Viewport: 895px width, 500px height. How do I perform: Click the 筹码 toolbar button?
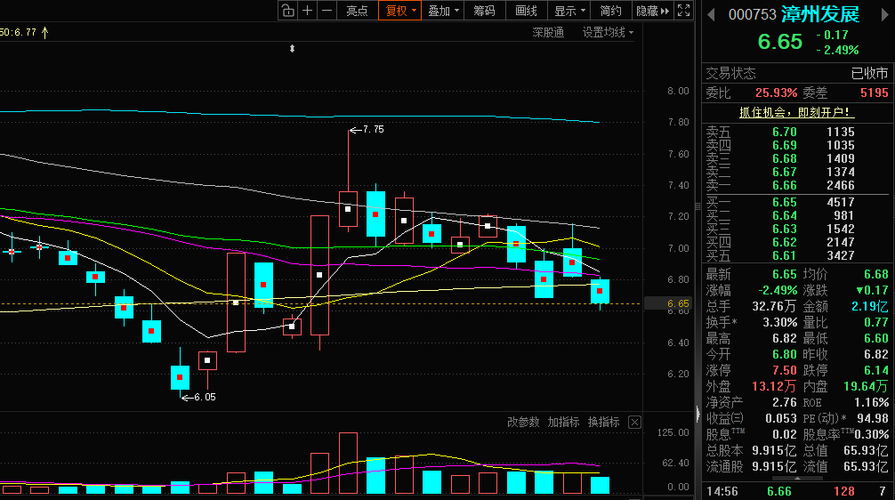[x=484, y=10]
